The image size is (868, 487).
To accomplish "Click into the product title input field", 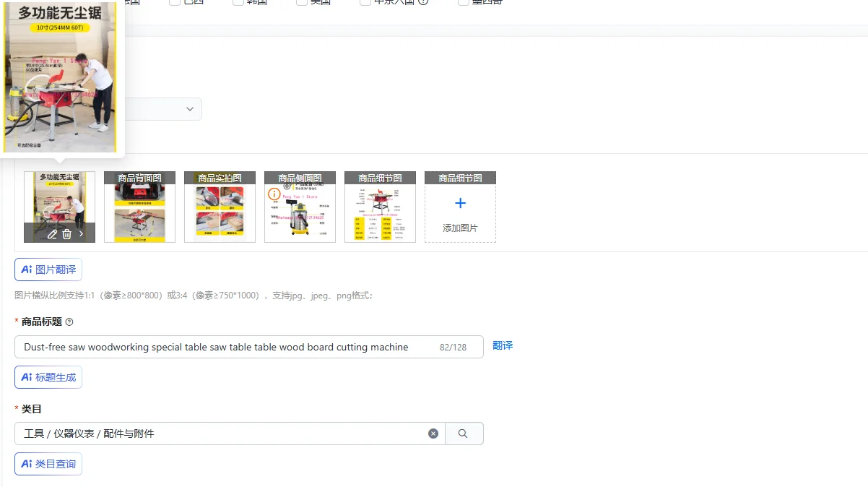I will [x=248, y=347].
